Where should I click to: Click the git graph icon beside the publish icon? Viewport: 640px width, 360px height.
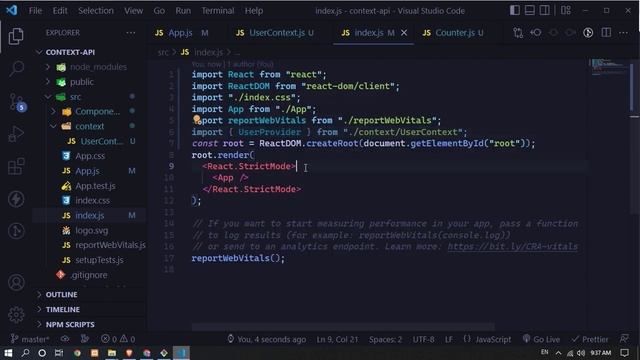click(84, 339)
